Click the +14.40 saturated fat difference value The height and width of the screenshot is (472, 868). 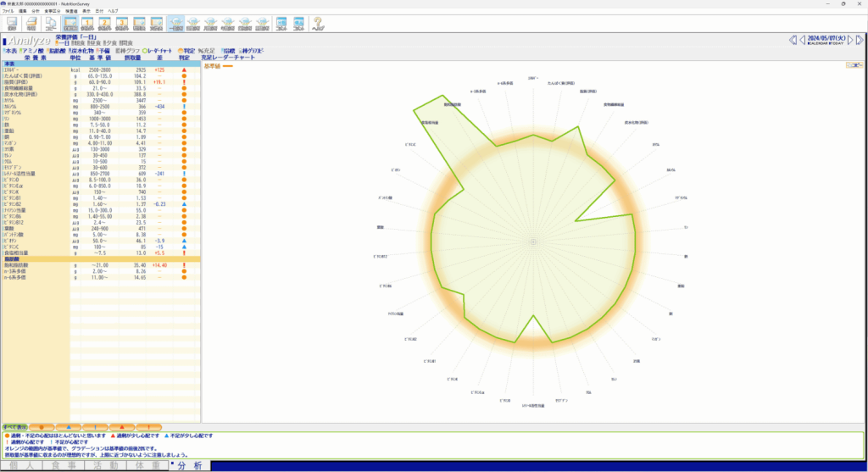point(159,265)
